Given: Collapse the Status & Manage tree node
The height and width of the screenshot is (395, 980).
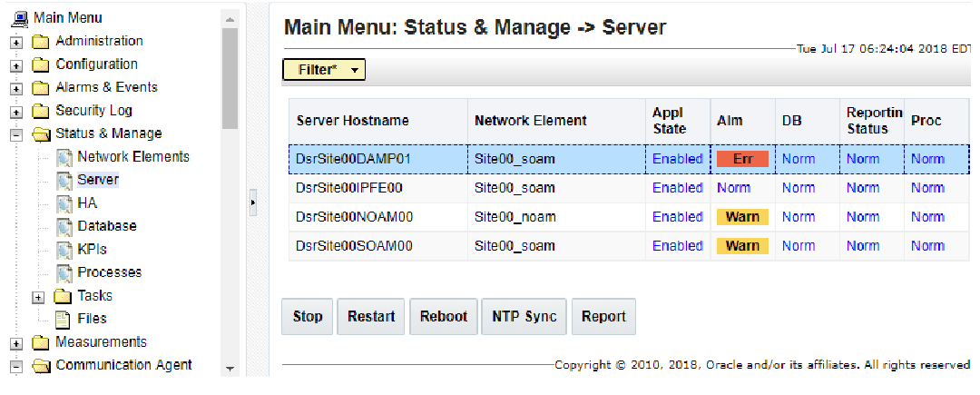Looking at the screenshot, I should [17, 135].
